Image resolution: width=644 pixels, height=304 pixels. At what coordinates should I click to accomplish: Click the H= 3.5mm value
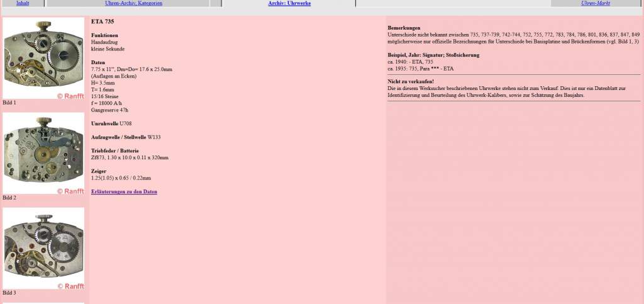tap(103, 82)
